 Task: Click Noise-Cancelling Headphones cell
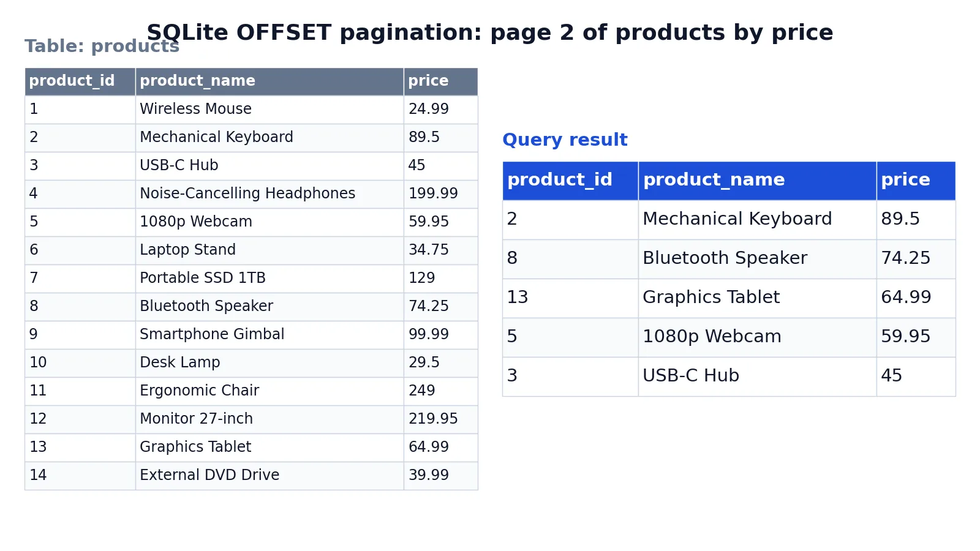(x=269, y=194)
